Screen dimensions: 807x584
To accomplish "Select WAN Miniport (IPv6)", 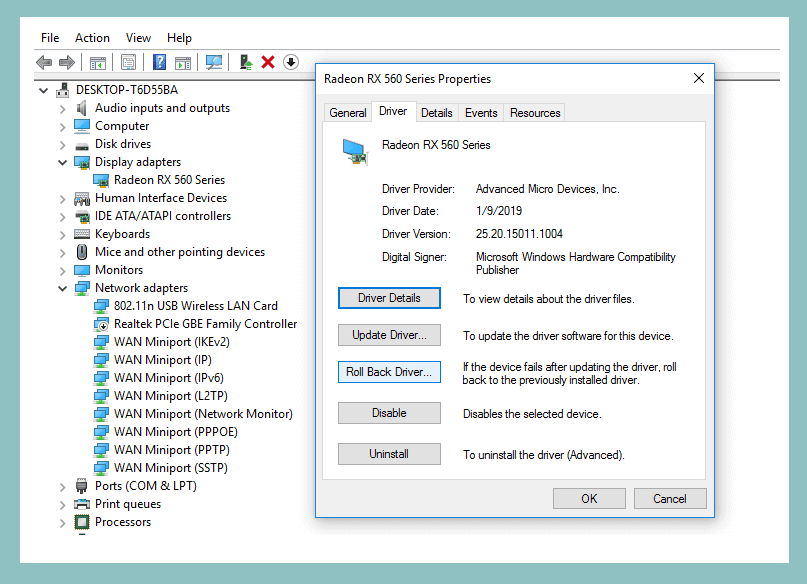I will 169,378.
